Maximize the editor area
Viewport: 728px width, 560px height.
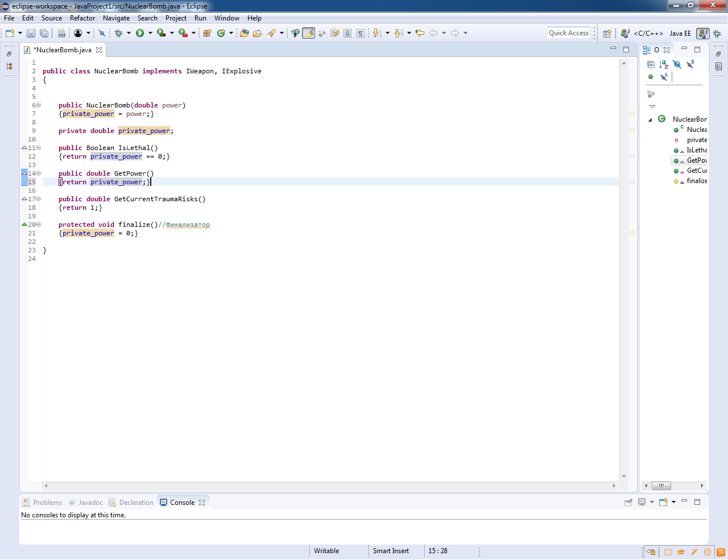click(x=626, y=49)
